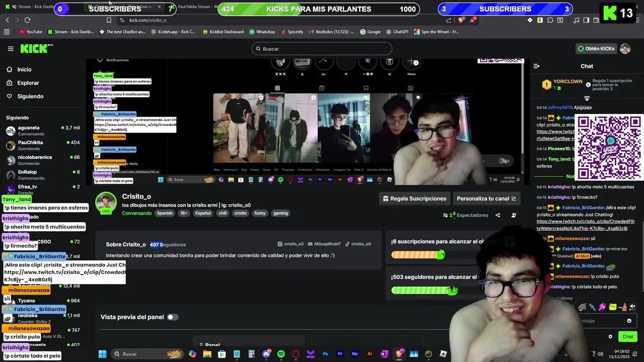
Task: Open Discord from the taskbar
Action: [x=266, y=354]
